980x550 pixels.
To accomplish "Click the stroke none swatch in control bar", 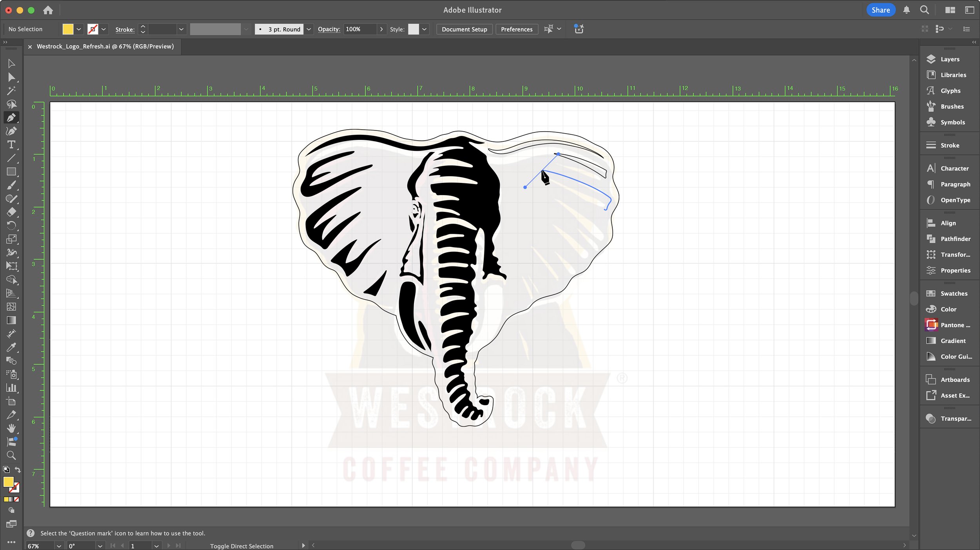I will [x=93, y=29].
